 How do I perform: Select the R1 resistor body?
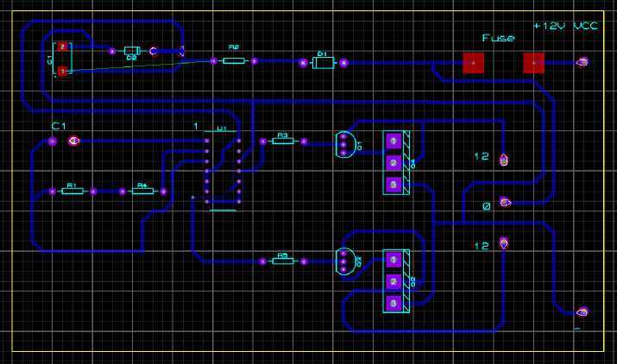click(x=72, y=191)
